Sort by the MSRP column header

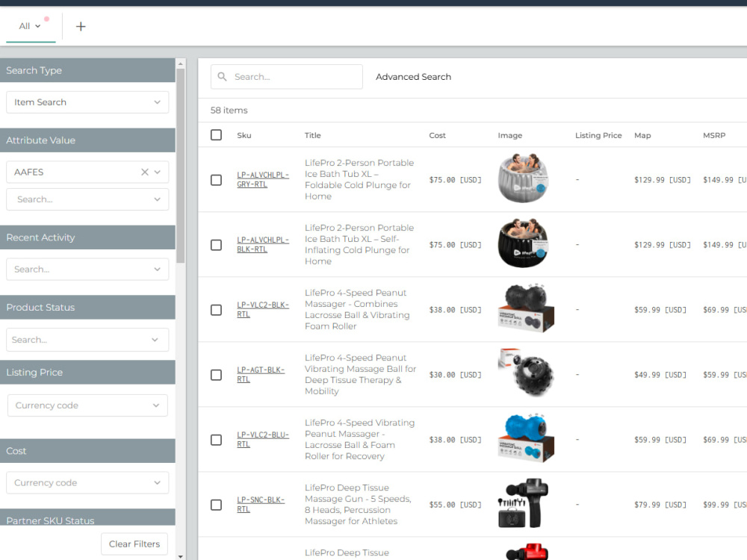pos(714,135)
